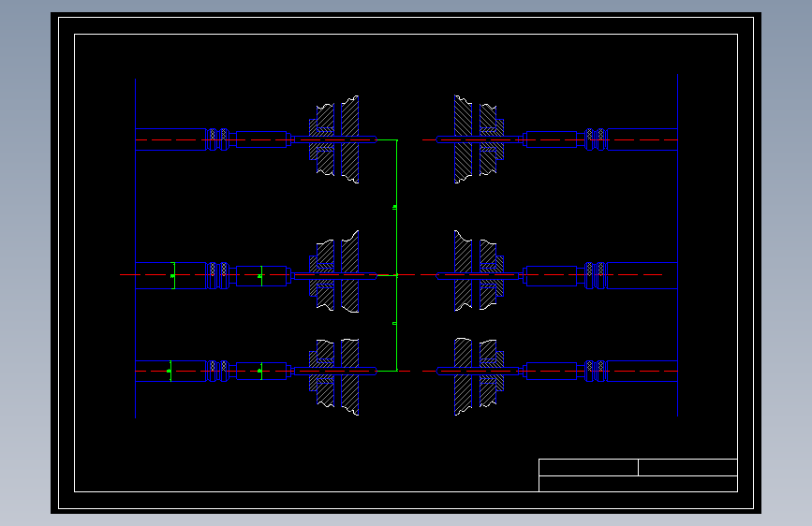Viewport: 812px width, 526px height.
Task: Click the top-right cell of the title block
Action: [x=687, y=467]
